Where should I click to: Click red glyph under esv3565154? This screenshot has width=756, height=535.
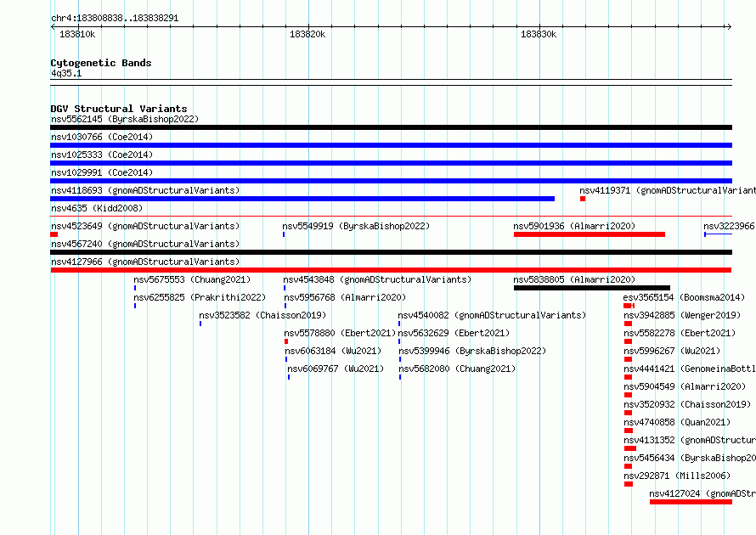pyautogui.click(x=629, y=306)
